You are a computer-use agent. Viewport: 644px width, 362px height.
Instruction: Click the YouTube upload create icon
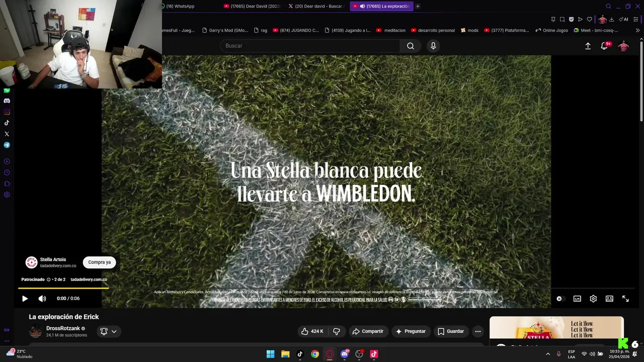pos(588,46)
